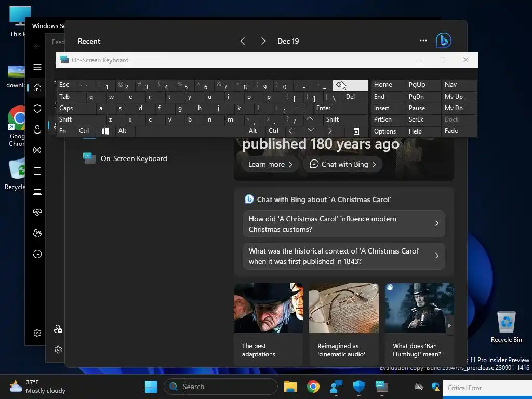This screenshot has height=399, width=532.
Task: Open the three-dot menu in the widgets header
Action: point(423,41)
